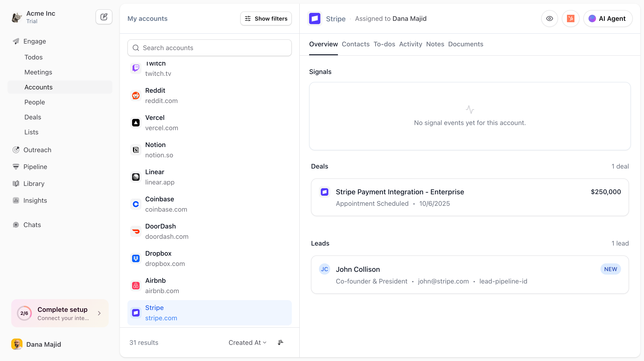644x361 pixels.
Task: Open the AI Agent button
Action: pyautogui.click(x=608, y=18)
